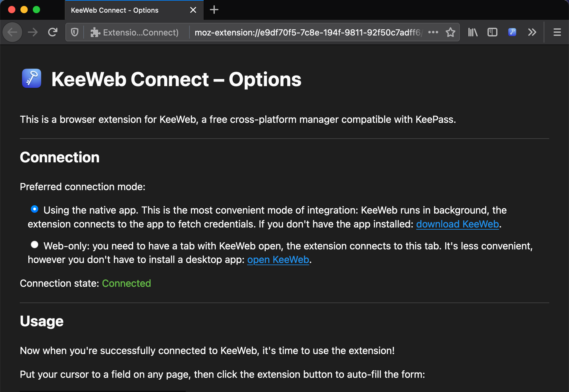The height and width of the screenshot is (392, 569).
Task: Click the moz-extension URL address field
Action: (309, 32)
